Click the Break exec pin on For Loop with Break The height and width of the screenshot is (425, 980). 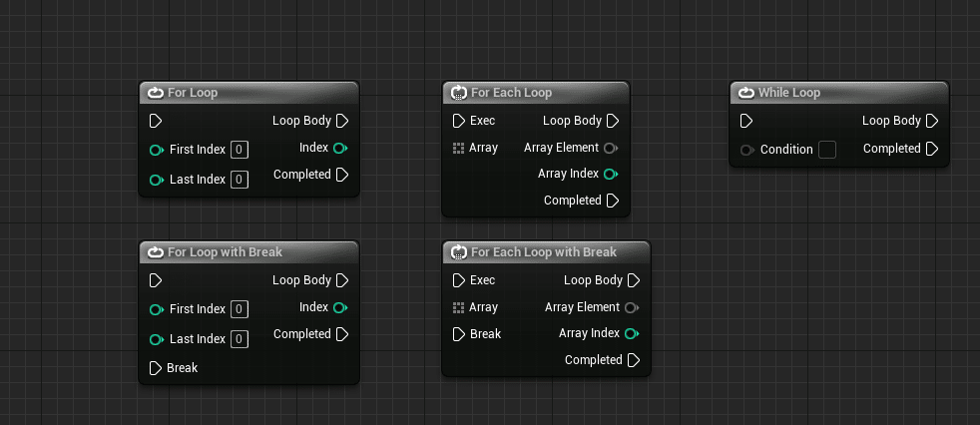click(156, 368)
